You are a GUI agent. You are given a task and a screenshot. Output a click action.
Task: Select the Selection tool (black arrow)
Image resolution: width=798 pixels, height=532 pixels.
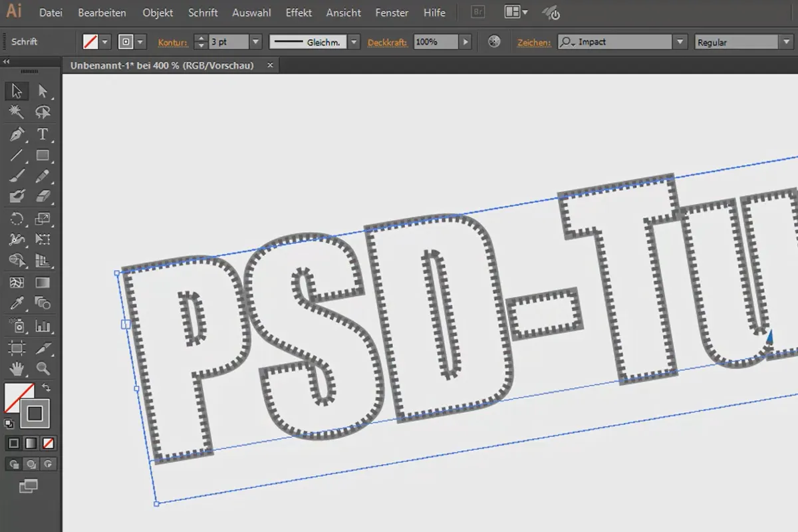tap(17, 91)
